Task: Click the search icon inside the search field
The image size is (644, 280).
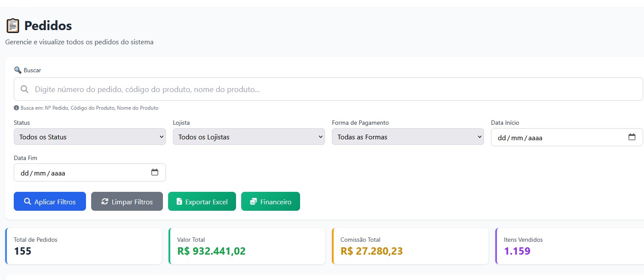Action: pyautogui.click(x=25, y=89)
